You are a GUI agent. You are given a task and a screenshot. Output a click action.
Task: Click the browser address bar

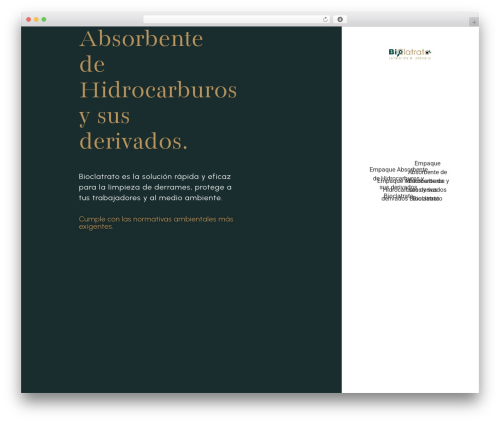pyautogui.click(x=237, y=20)
